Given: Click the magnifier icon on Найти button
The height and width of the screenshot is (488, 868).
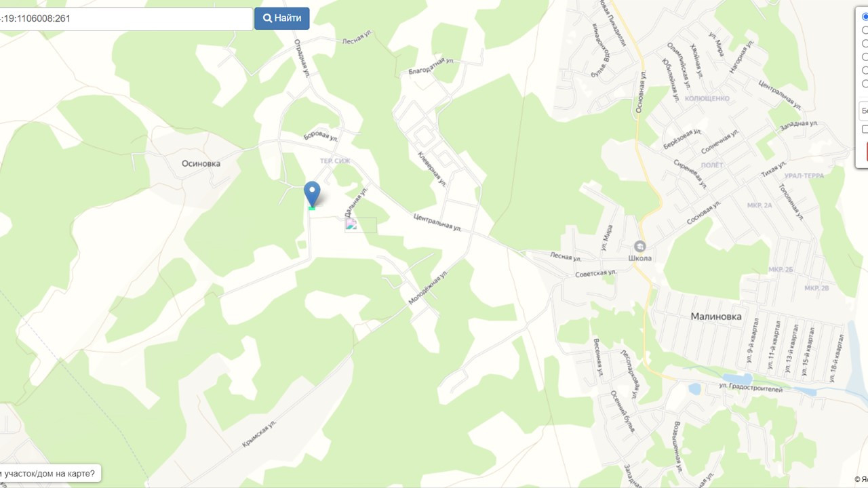Looking at the screenshot, I should pyautogui.click(x=267, y=18).
